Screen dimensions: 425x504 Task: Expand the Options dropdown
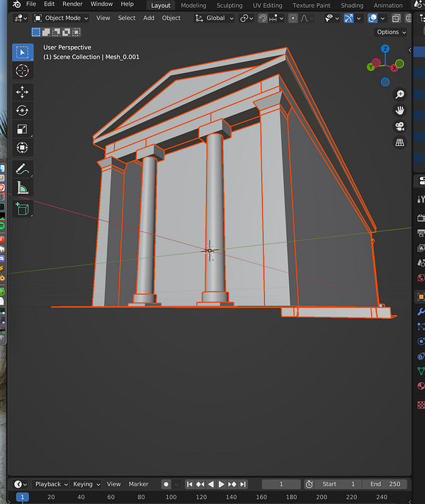pyautogui.click(x=391, y=32)
